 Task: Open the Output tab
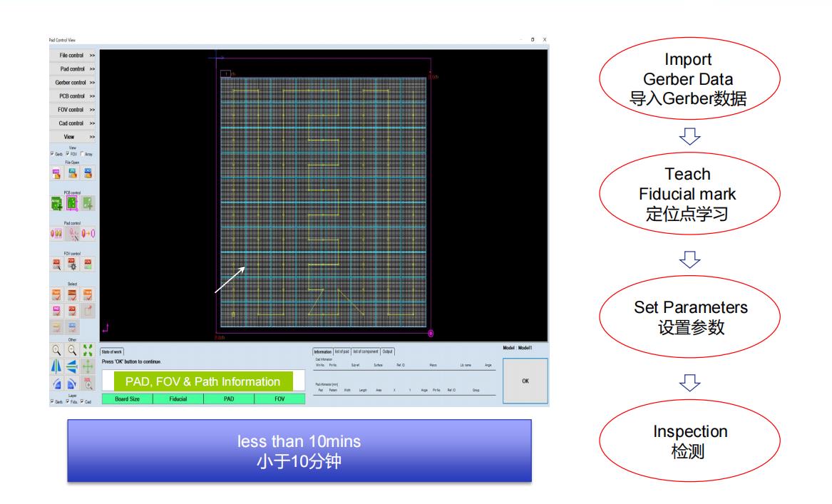pyautogui.click(x=387, y=351)
